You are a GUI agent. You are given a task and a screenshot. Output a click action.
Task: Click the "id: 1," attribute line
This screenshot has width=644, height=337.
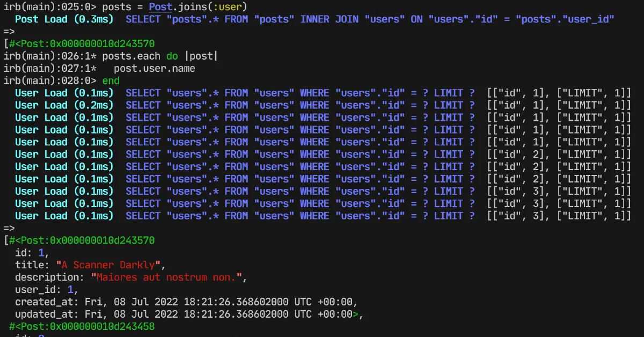pyautogui.click(x=32, y=252)
